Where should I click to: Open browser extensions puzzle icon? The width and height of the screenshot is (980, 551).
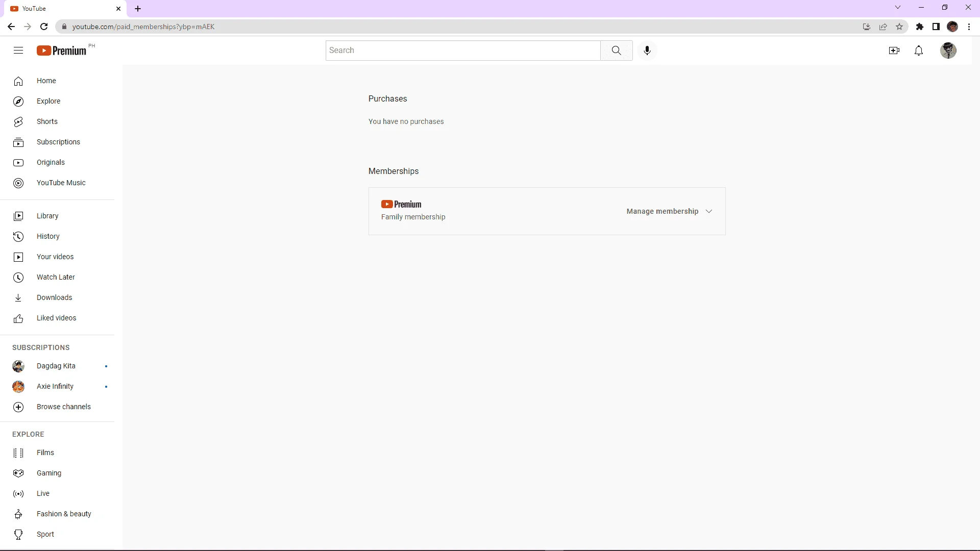[920, 27]
